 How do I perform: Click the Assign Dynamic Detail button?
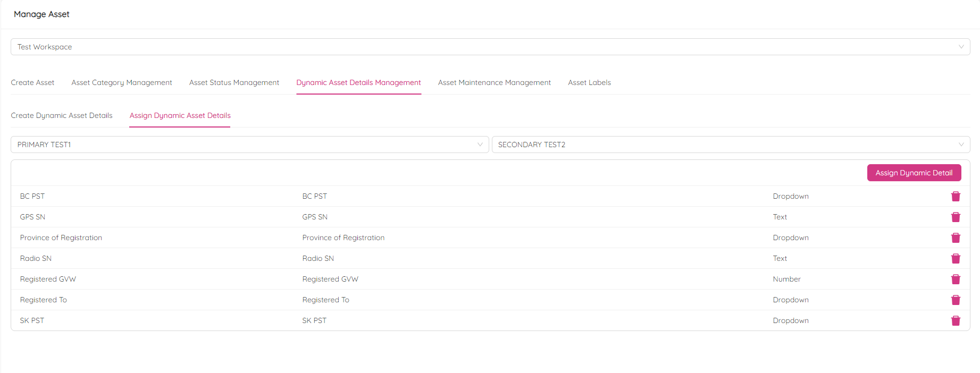coord(914,173)
